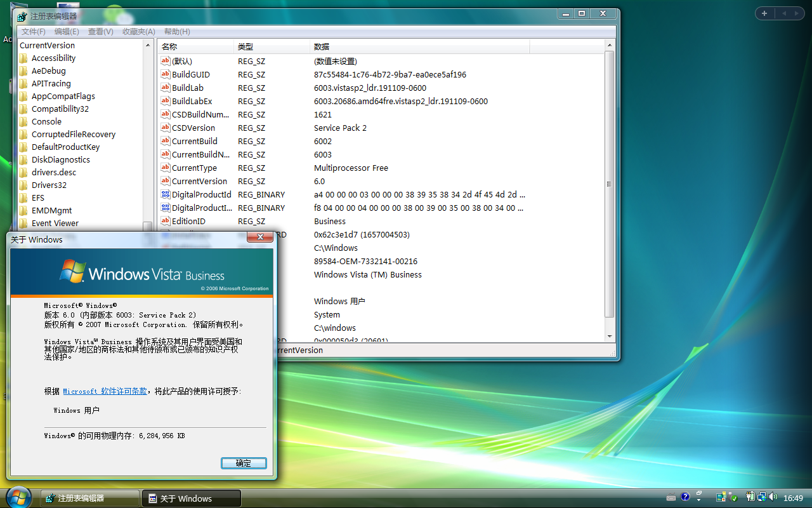Screen dimensions: 812x508
Task: Click the sidebar previous page arrow
Action: (x=784, y=13)
